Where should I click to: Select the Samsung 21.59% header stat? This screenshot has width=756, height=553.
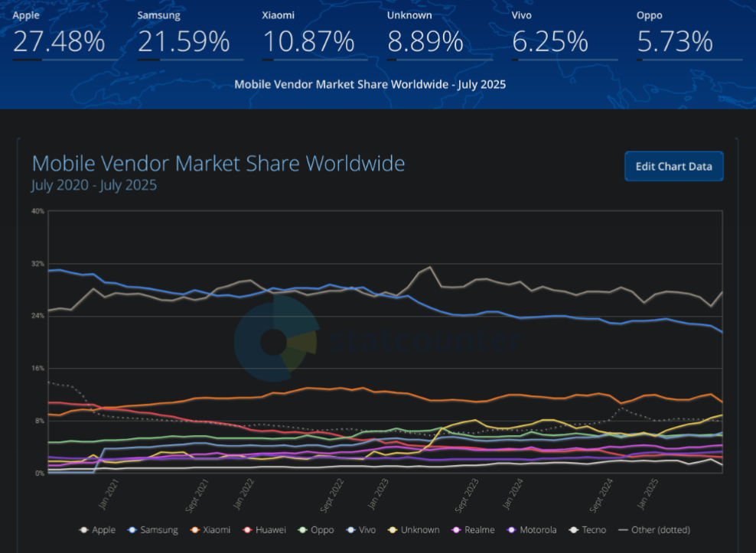pos(184,41)
